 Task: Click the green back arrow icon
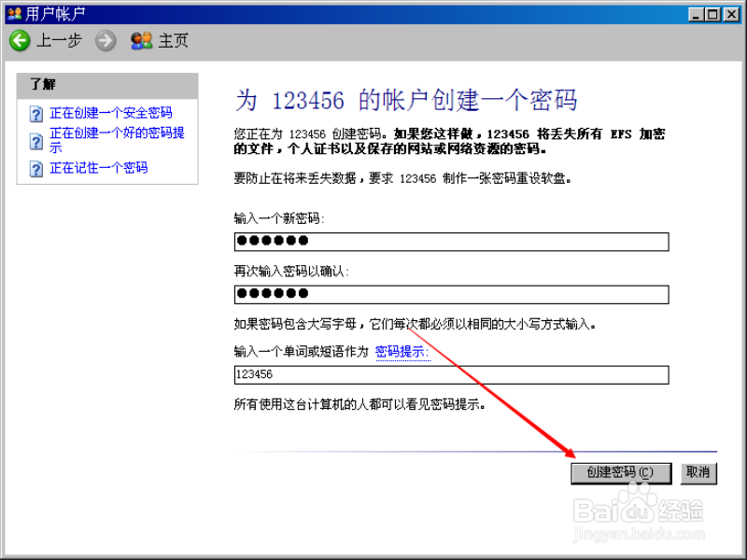tap(20, 40)
